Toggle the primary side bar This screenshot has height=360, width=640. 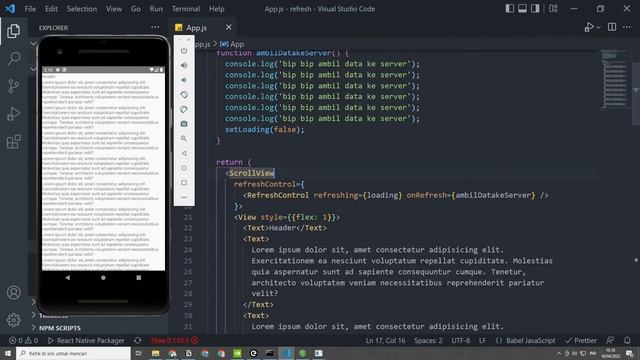click(509, 9)
